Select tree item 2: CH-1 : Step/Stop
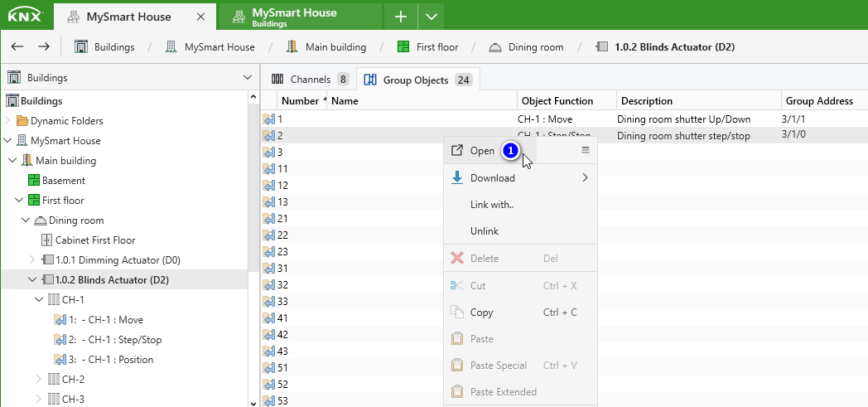 (108, 340)
